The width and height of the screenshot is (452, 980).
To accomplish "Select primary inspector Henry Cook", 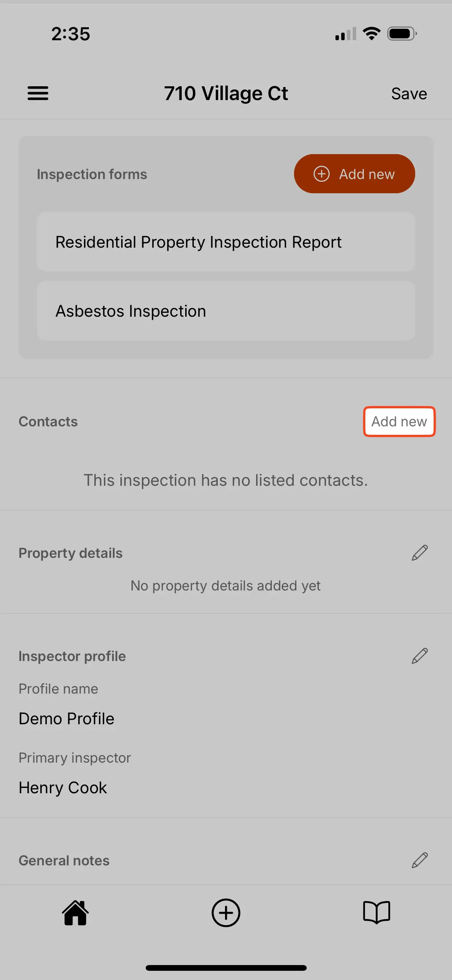I will [62, 787].
